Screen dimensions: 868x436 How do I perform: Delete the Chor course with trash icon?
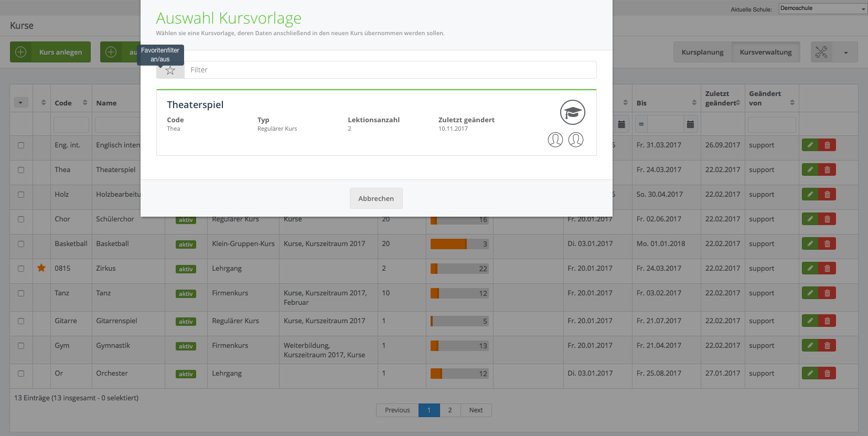pyautogui.click(x=827, y=219)
